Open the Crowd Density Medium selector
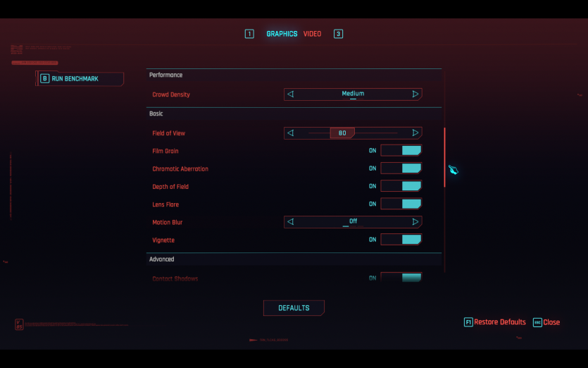Image resolution: width=588 pixels, height=368 pixels. [x=353, y=94]
